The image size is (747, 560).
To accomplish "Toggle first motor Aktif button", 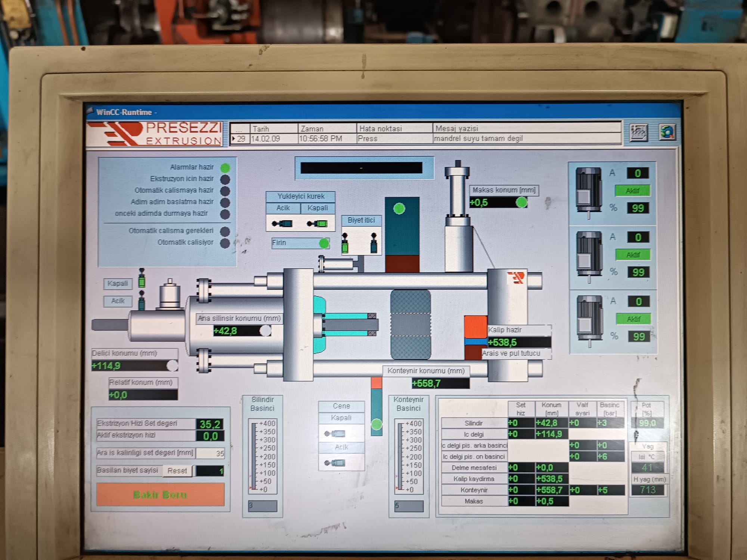I will point(633,191).
